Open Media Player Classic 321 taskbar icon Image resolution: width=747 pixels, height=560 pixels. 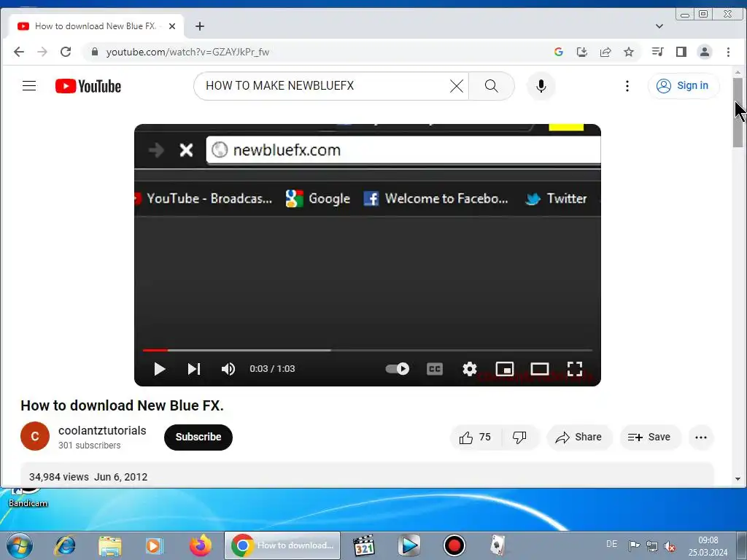[364, 545]
